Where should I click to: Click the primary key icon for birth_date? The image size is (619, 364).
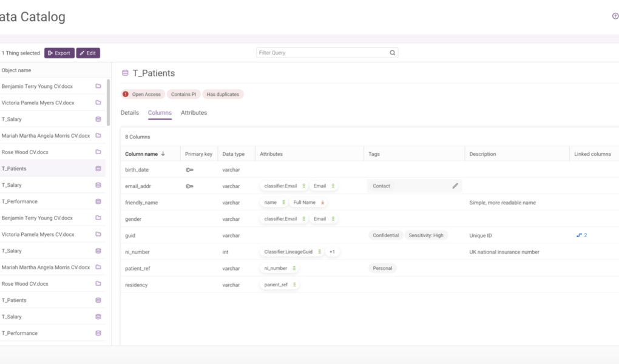coord(189,170)
